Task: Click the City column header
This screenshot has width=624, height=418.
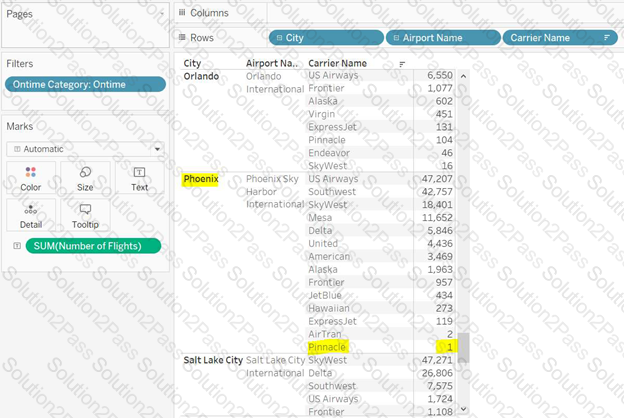Action: [192, 63]
